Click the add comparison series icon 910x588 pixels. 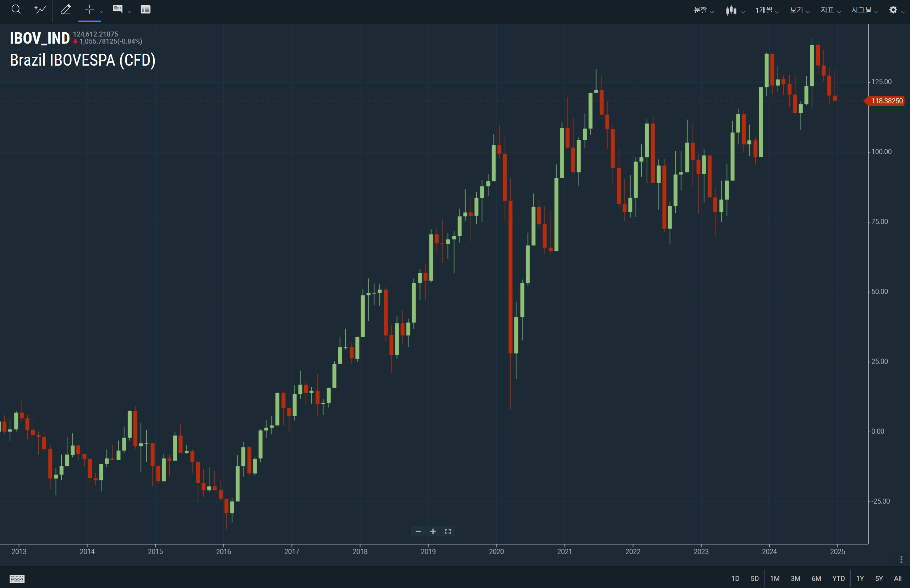click(x=40, y=10)
